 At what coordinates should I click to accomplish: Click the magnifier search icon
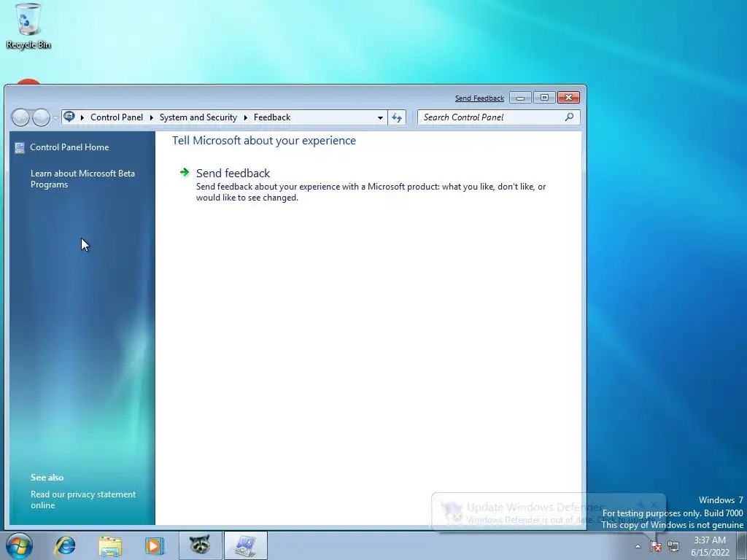[x=569, y=117]
